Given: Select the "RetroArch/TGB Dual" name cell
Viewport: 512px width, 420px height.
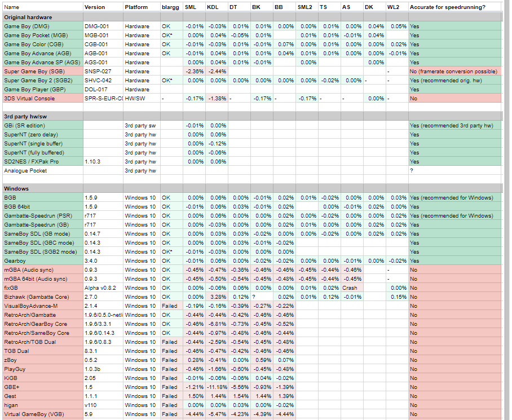Looking at the screenshot, I should tap(43, 342).
